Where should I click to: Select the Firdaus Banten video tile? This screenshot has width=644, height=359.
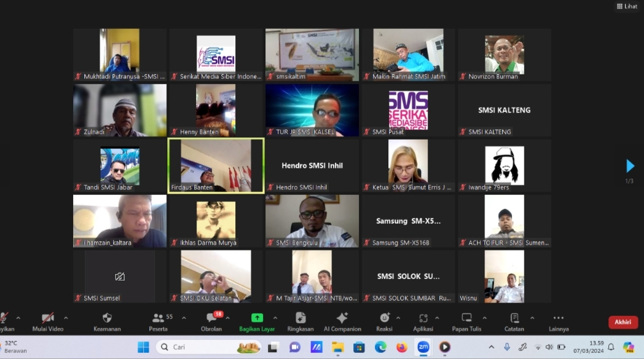[216, 165]
